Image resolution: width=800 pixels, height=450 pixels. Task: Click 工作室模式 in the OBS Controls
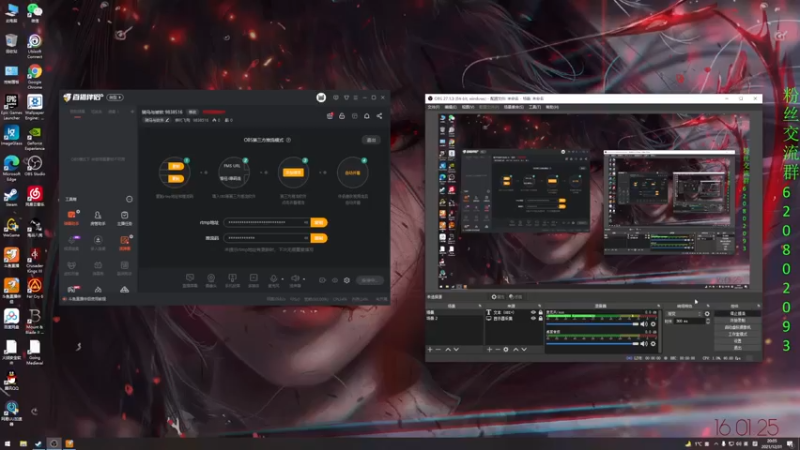[x=738, y=334]
